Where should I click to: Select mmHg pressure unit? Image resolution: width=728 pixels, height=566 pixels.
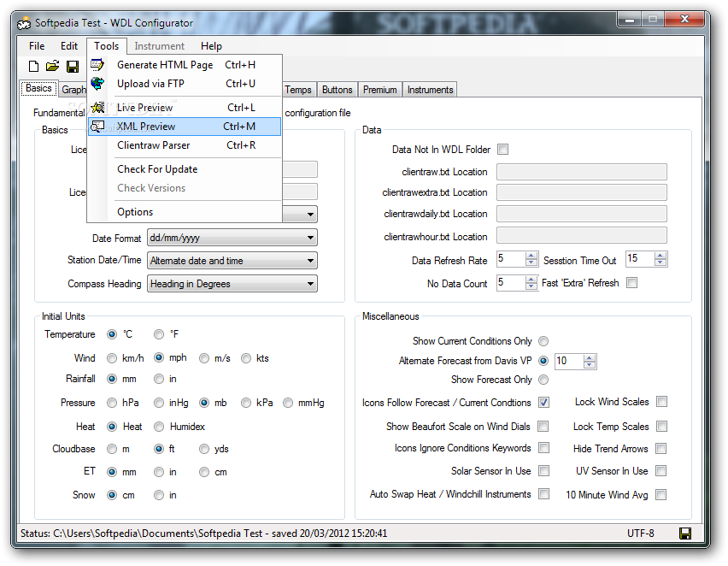tap(288, 403)
